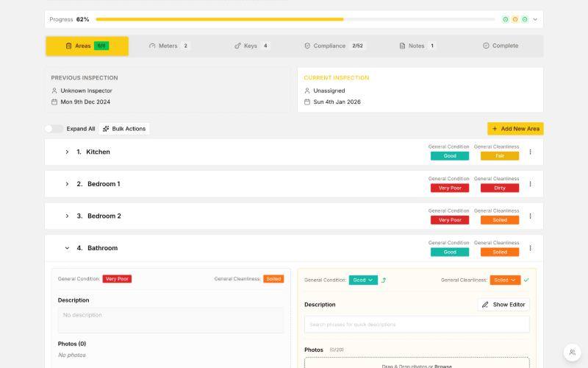588x368 pixels.
Task: Open Bulk Actions menu
Action: (x=124, y=129)
